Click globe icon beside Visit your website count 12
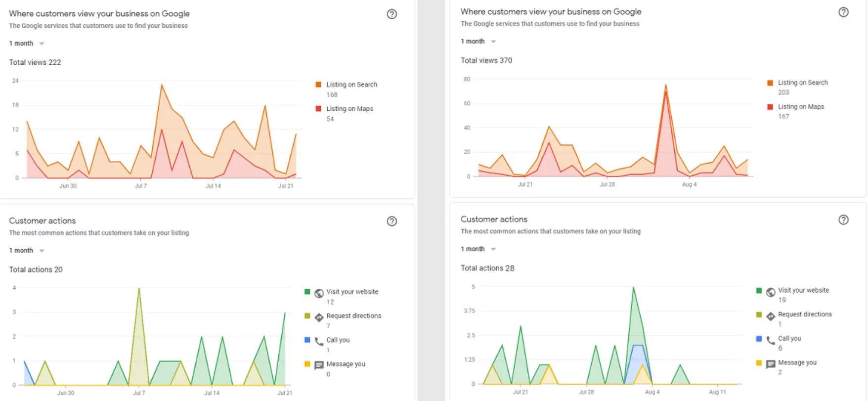The width and height of the screenshot is (868, 401). point(319,293)
